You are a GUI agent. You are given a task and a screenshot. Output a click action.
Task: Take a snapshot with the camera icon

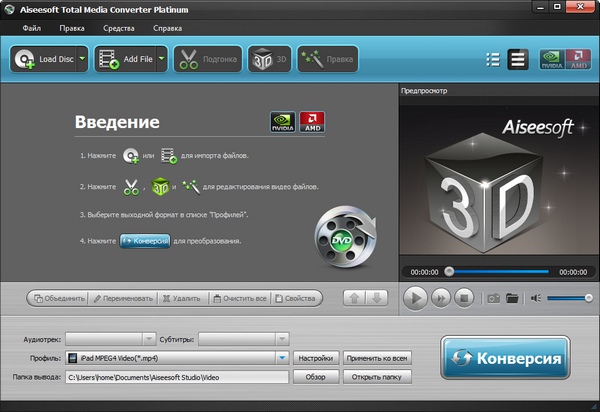[x=493, y=298]
